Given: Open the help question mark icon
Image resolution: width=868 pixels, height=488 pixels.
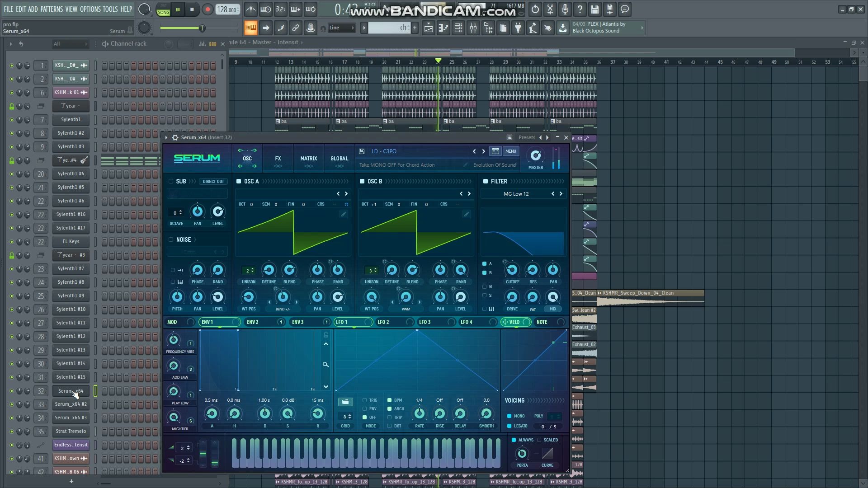Looking at the screenshot, I should coord(580,9).
